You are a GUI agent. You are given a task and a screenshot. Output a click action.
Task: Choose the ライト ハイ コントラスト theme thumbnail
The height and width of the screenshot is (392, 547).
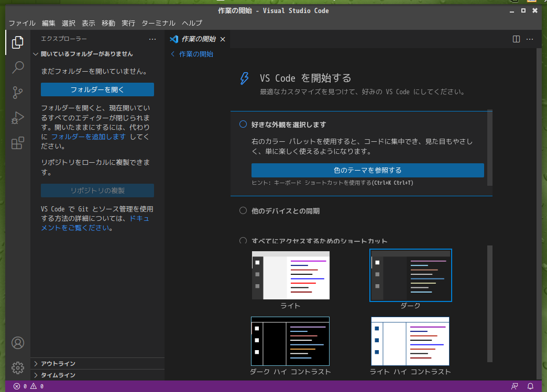410,341
